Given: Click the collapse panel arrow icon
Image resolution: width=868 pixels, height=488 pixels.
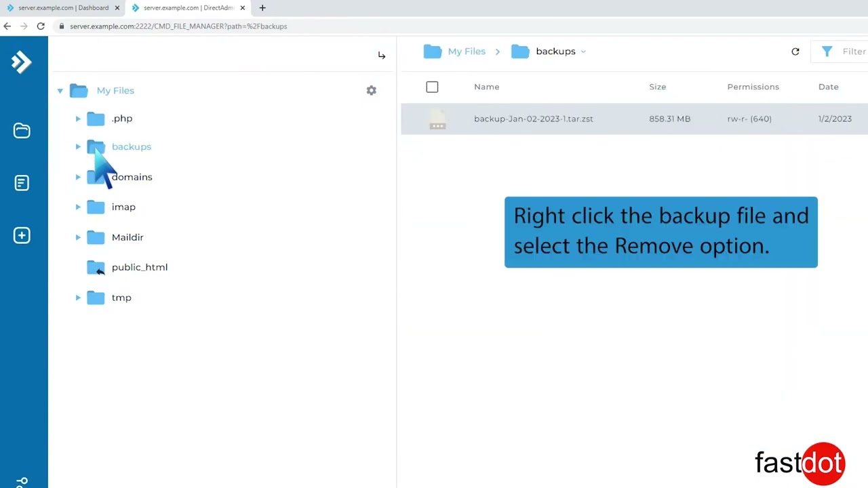Looking at the screenshot, I should (382, 56).
